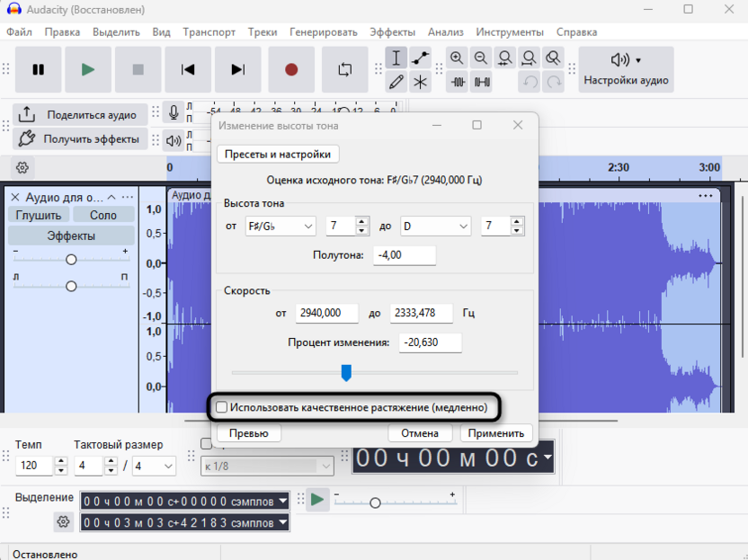The width and height of the screenshot is (748, 560).
Task: Open the Генерировать menu
Action: tap(324, 32)
